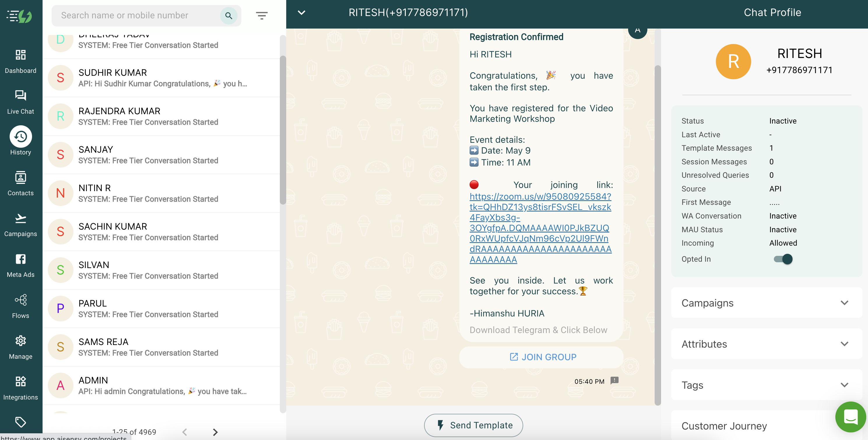Open the zoom.us joining link

540,228
